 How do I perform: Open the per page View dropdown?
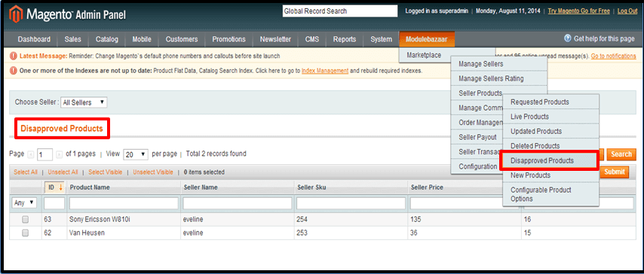(x=136, y=154)
